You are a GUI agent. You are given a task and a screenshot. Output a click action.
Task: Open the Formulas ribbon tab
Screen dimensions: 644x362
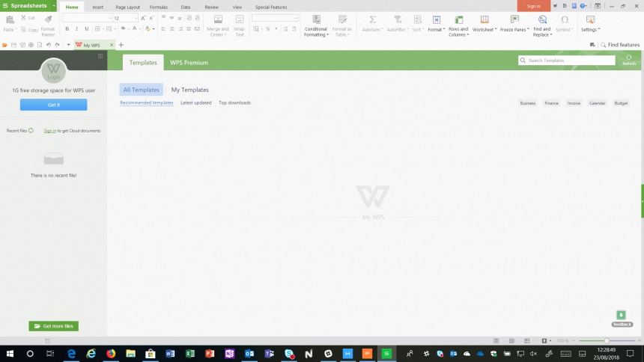pos(159,7)
